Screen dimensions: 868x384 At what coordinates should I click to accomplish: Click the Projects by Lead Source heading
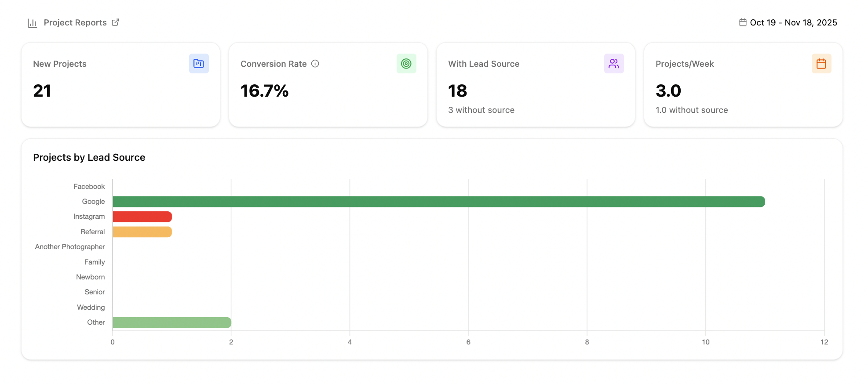tap(89, 158)
